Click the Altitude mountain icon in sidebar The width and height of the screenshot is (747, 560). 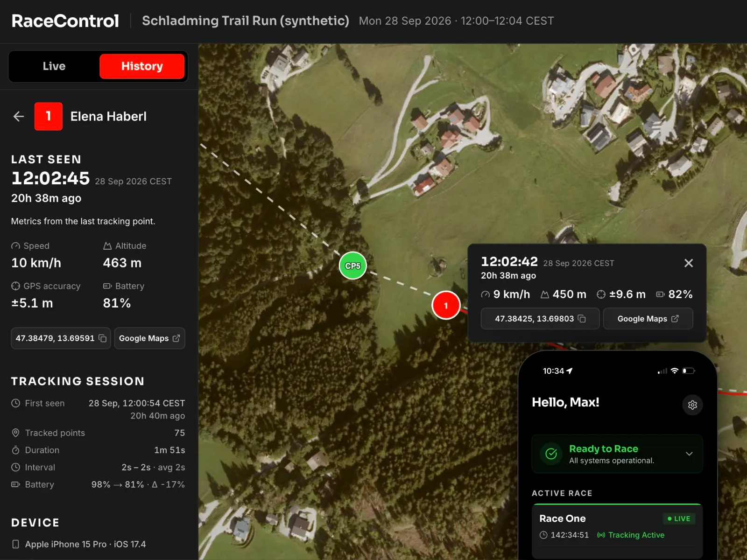[107, 246]
